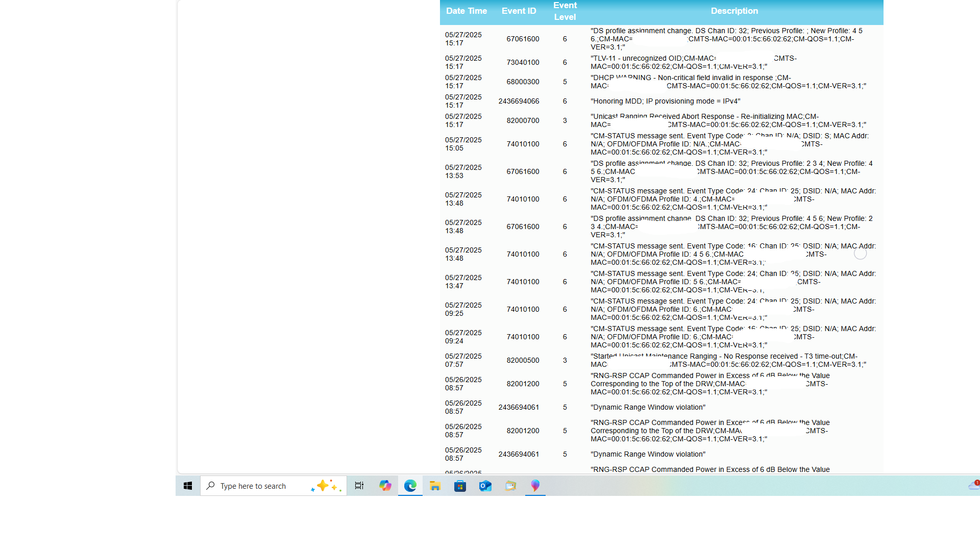The image size is (980, 551).
Task: Click the OneDrive cloud tray icon
Action: tap(974, 485)
